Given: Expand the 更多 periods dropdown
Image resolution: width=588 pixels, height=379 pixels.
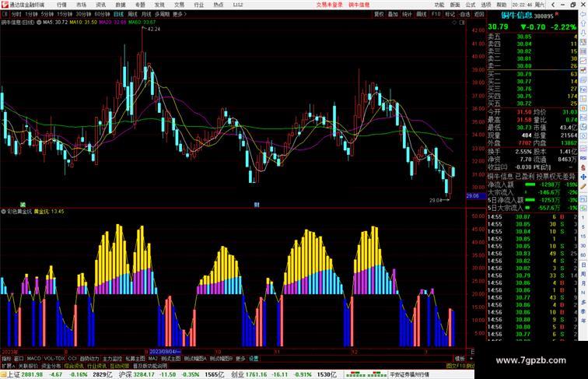Looking at the screenshot, I should pyautogui.click(x=180, y=14).
